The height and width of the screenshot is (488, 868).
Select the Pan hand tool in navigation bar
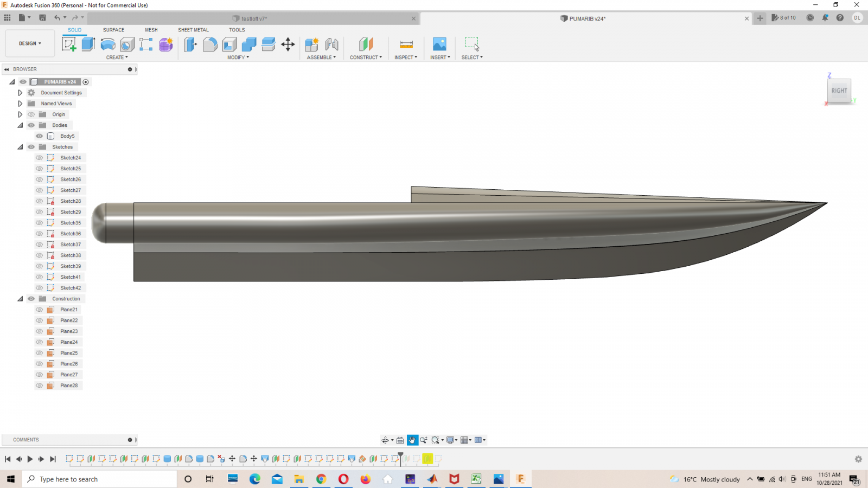pyautogui.click(x=412, y=440)
